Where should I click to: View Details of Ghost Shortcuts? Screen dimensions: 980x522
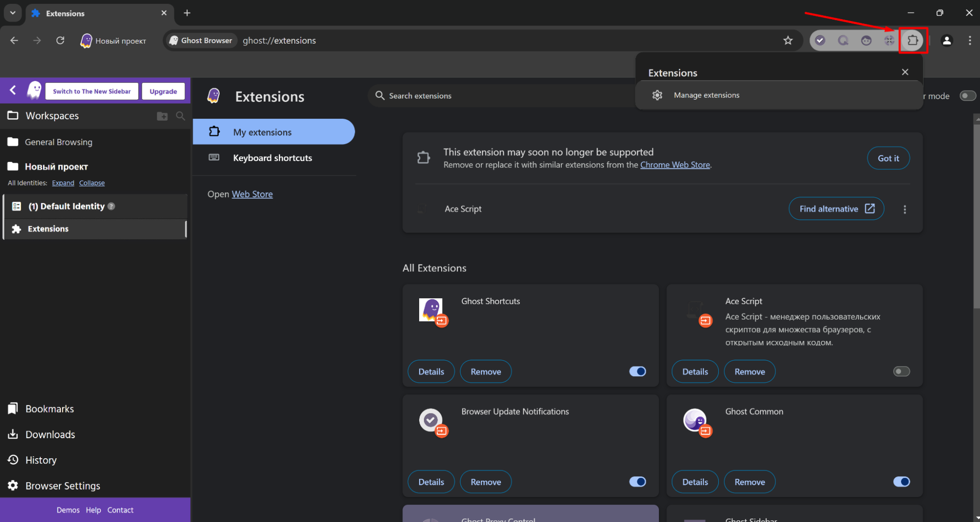pyautogui.click(x=431, y=371)
